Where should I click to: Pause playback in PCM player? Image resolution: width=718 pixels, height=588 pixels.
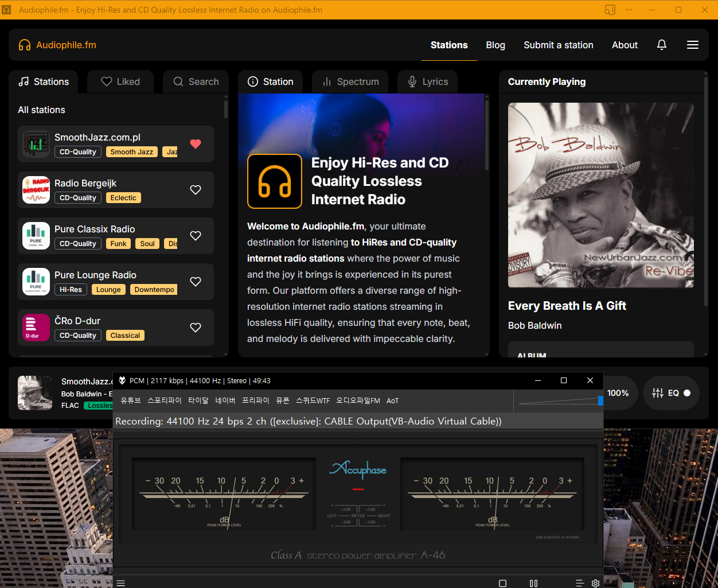coord(534,583)
